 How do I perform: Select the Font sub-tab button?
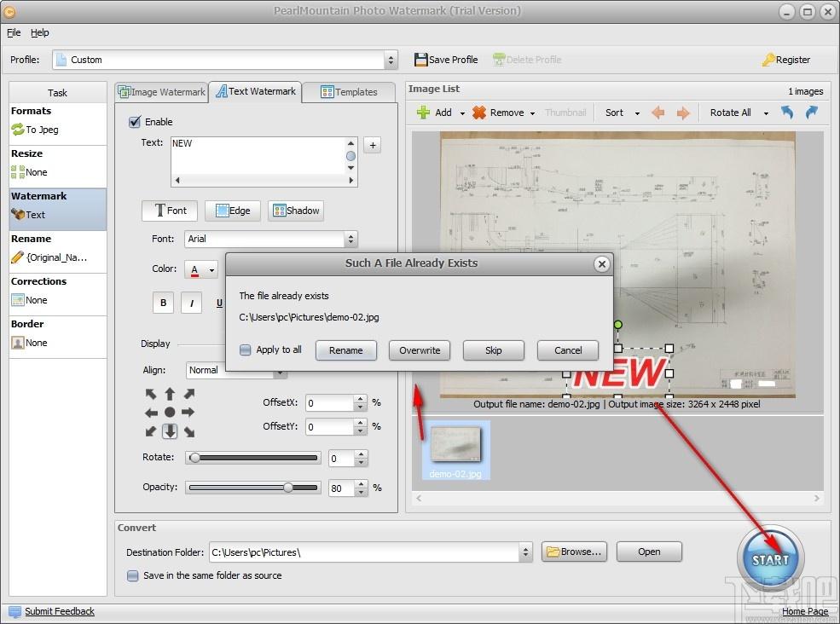coord(170,211)
